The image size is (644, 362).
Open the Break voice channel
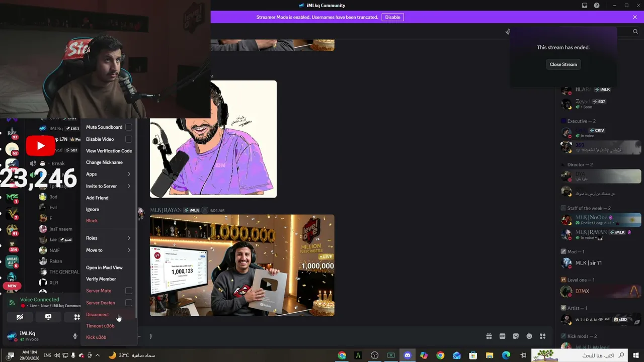(58, 163)
